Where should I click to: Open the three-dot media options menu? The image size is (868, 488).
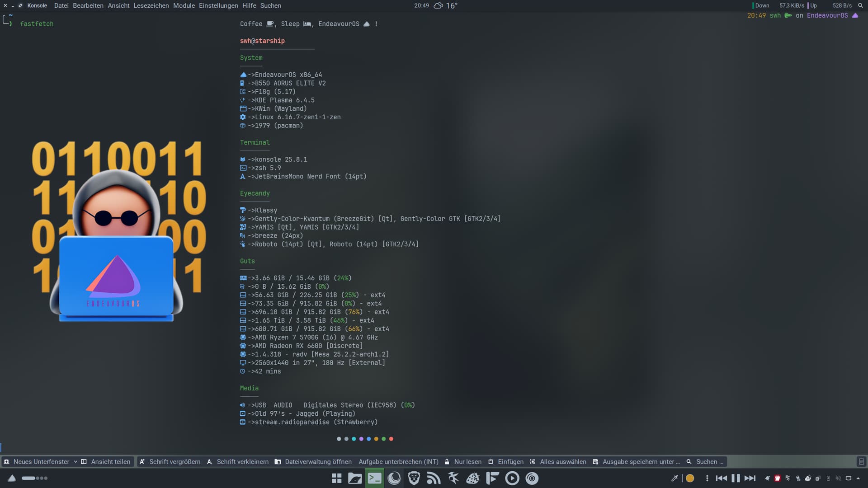pyautogui.click(x=707, y=478)
